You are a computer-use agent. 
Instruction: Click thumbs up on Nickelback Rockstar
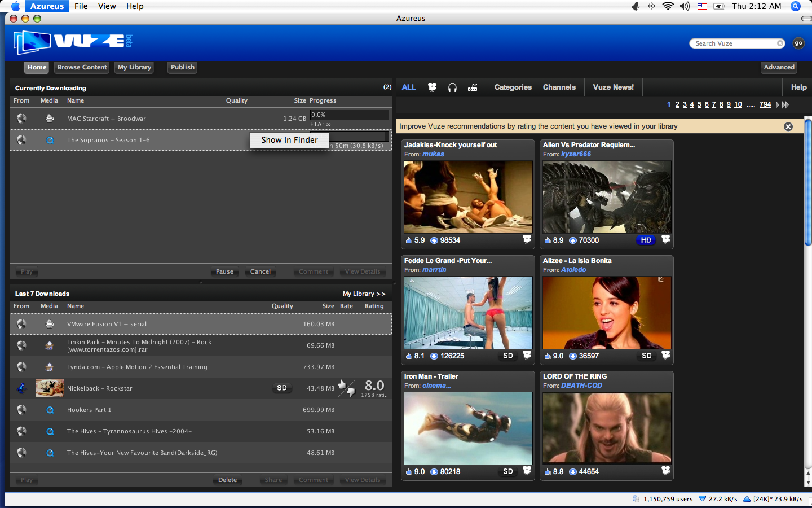pyautogui.click(x=342, y=384)
